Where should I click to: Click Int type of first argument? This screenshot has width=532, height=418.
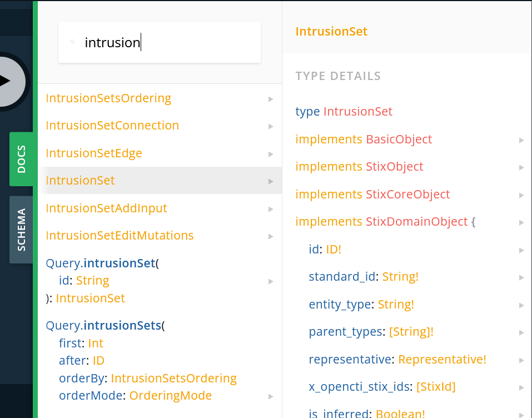[x=96, y=344]
